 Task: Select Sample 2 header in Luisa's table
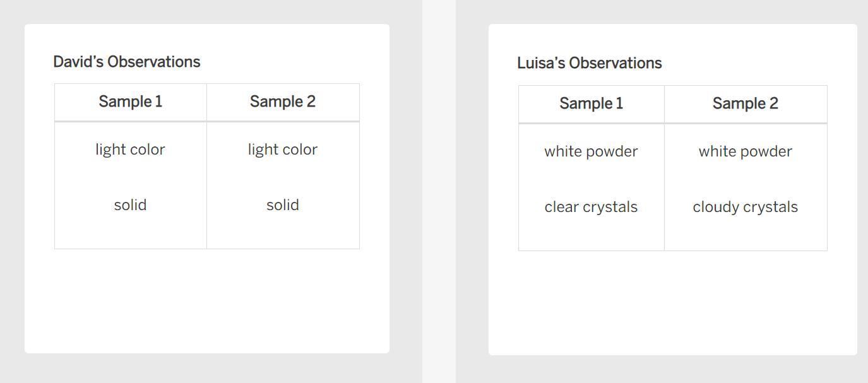tap(745, 103)
